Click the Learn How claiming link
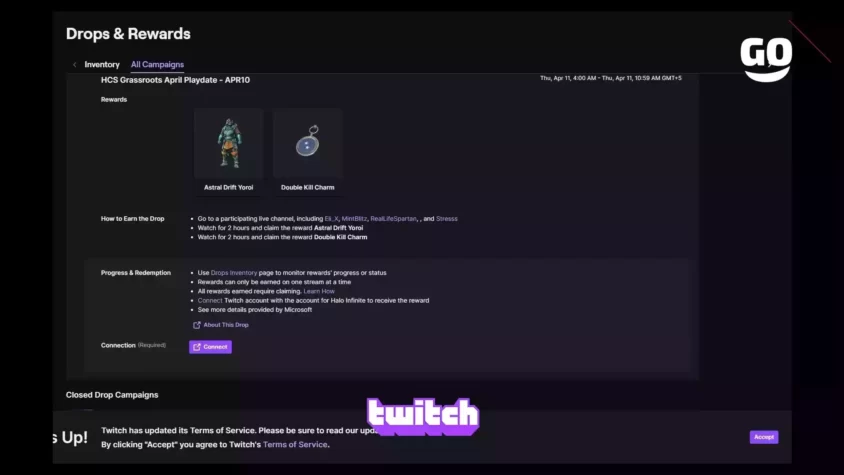This screenshot has height=475, width=844. coord(319,291)
